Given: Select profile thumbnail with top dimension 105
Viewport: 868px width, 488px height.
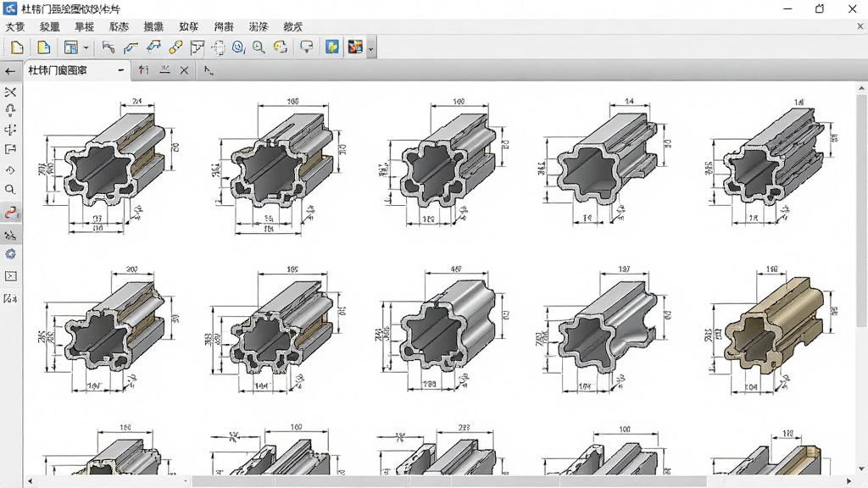Looking at the screenshot, I should 278,330.
